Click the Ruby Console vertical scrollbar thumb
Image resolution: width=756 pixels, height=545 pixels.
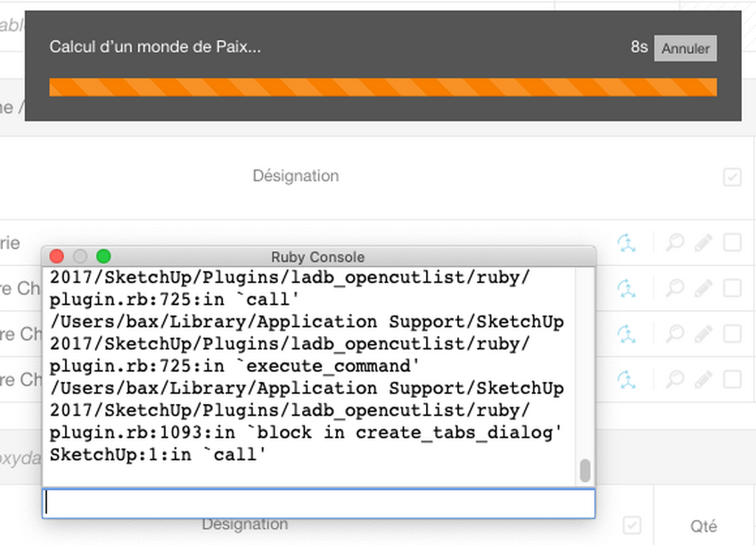[x=585, y=470]
